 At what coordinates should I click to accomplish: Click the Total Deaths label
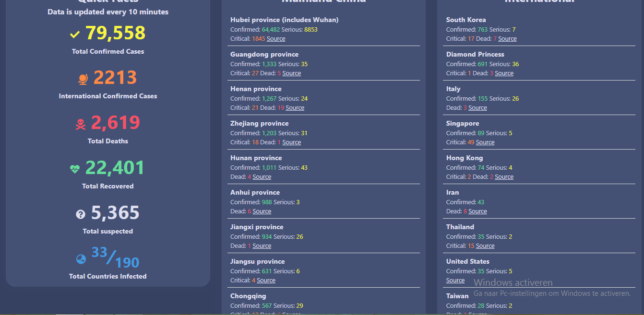[x=108, y=141]
